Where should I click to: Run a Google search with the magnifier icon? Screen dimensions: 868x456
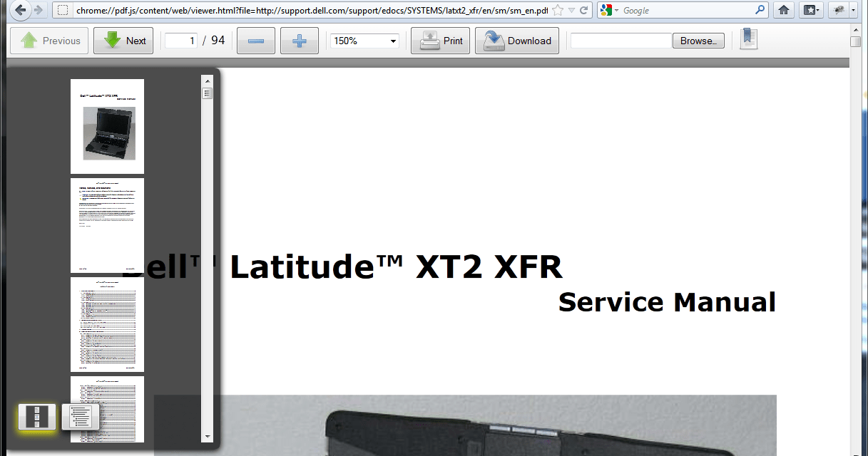(759, 10)
